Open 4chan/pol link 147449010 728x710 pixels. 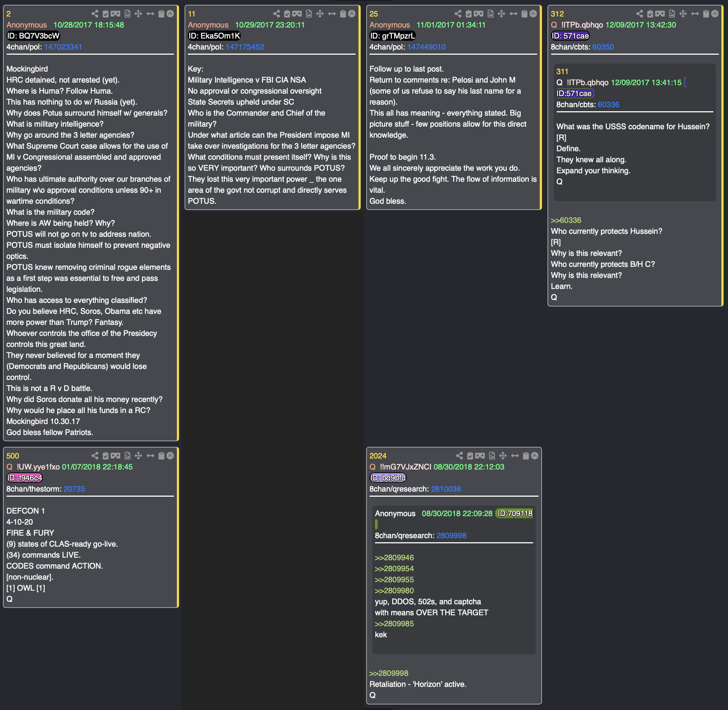tap(426, 47)
